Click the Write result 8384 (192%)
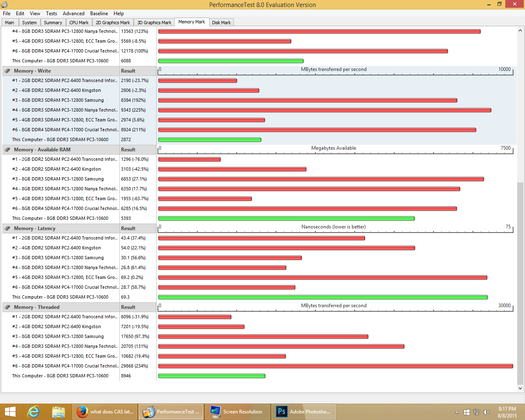The width and height of the screenshot is (525, 420). point(133,100)
